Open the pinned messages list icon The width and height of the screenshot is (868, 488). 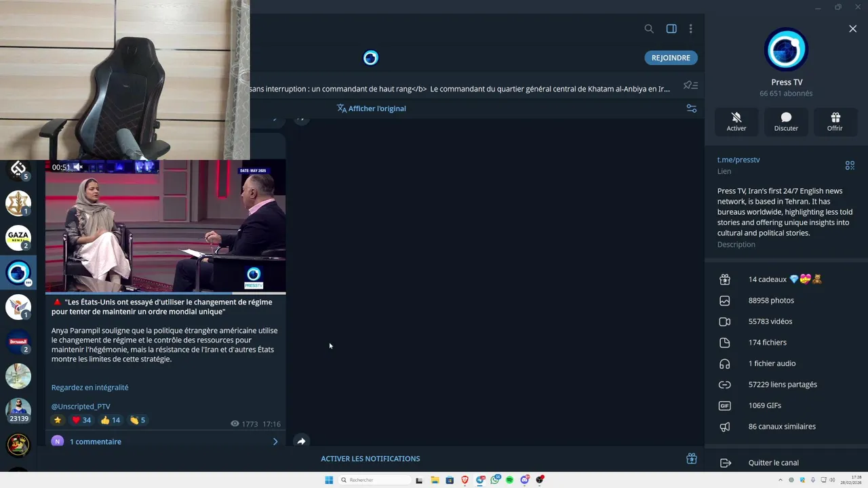pyautogui.click(x=690, y=85)
